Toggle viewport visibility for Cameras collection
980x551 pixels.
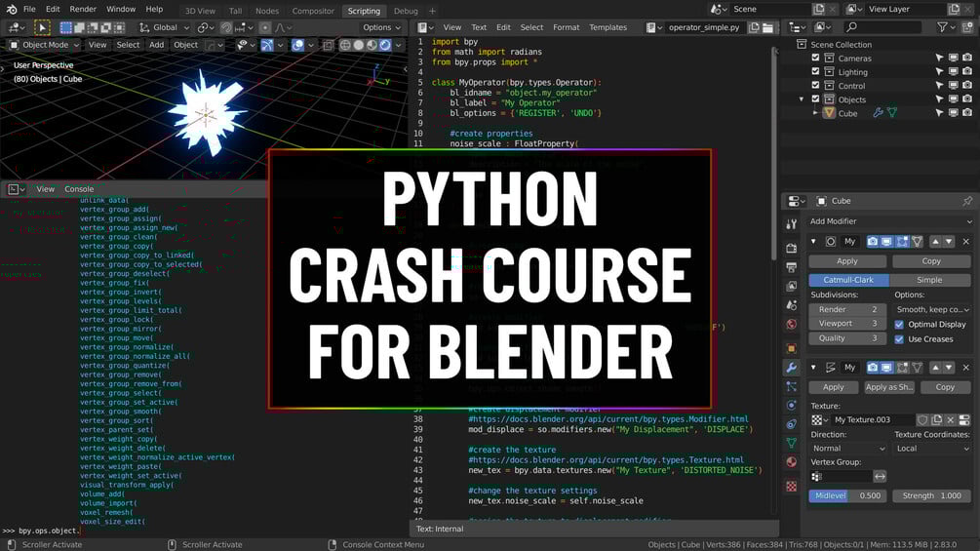click(x=953, y=59)
